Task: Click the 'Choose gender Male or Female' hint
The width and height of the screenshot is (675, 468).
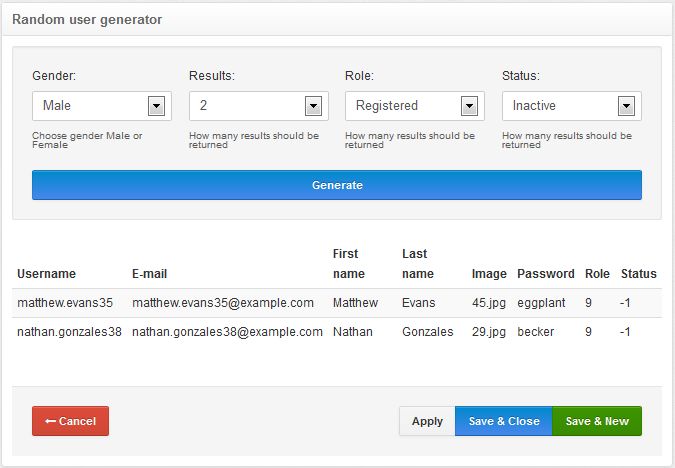Action: pos(87,140)
